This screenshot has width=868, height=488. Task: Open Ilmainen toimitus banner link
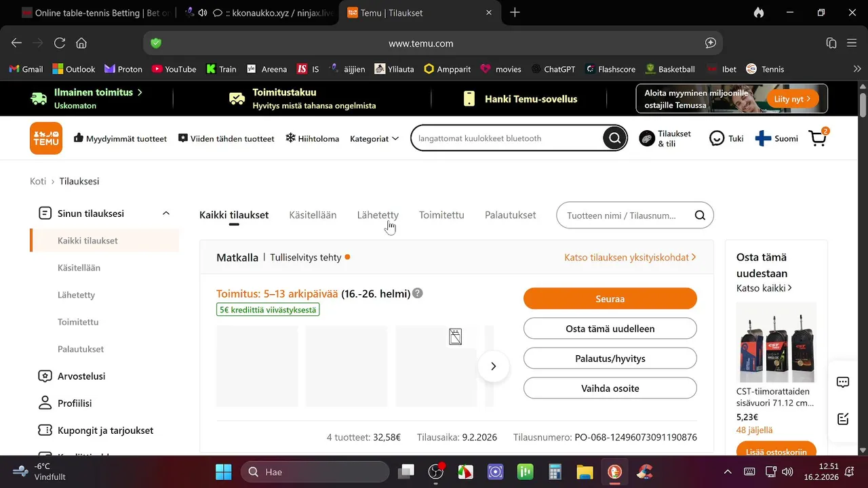(98, 92)
